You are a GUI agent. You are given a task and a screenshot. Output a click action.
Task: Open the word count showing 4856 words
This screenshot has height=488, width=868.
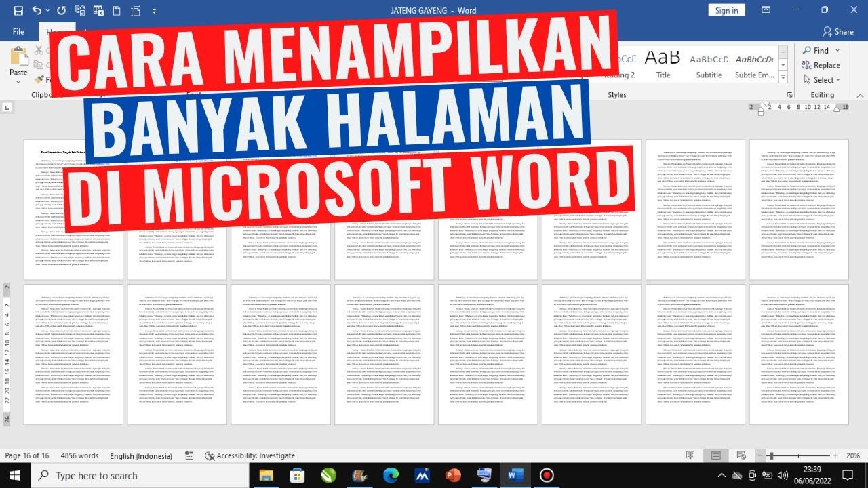(x=79, y=455)
